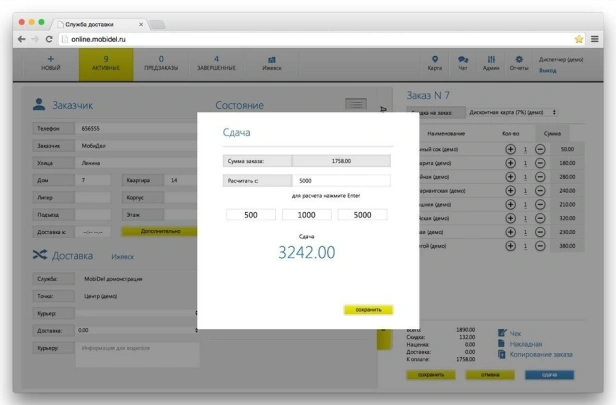
Task: Click the Рассчитать с input field
Action: (x=340, y=180)
